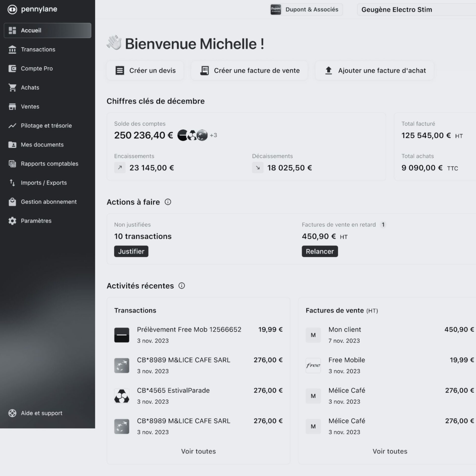Open Pilotage et trésorie chart icon

tap(12, 126)
